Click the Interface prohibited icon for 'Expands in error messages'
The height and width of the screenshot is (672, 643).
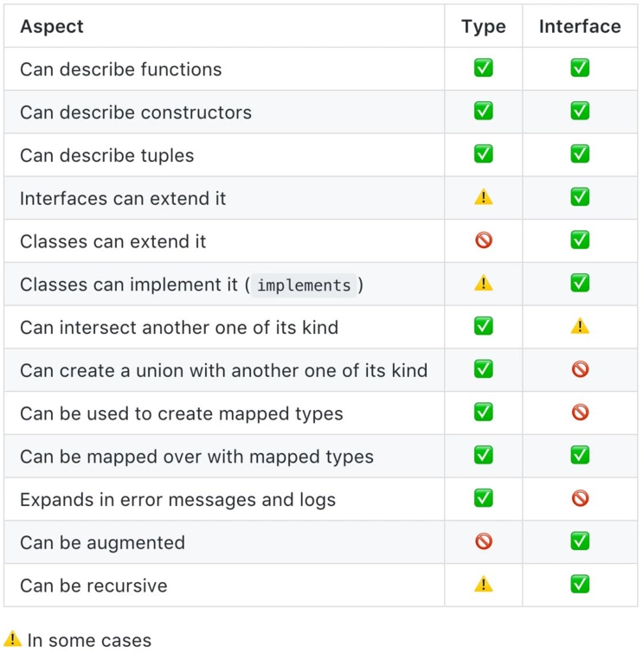pos(581,498)
